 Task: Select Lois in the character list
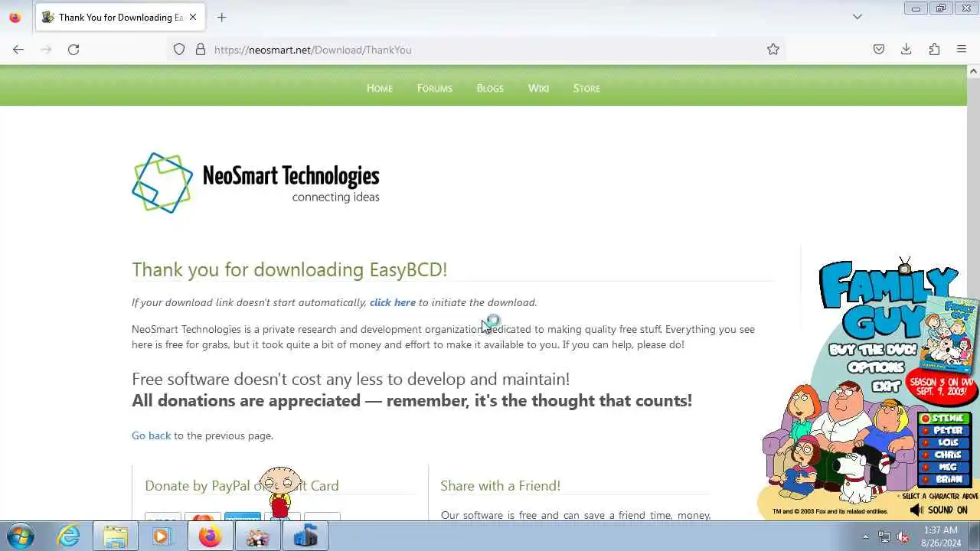click(945, 443)
